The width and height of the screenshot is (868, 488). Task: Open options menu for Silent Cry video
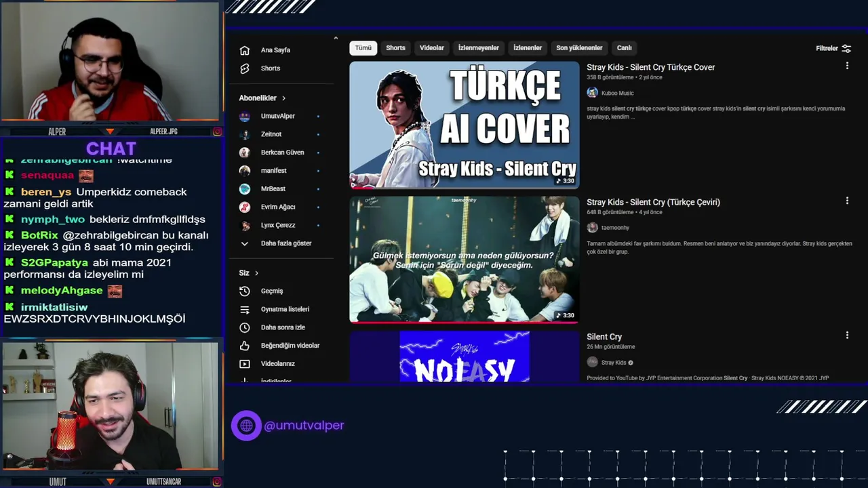[x=847, y=335]
